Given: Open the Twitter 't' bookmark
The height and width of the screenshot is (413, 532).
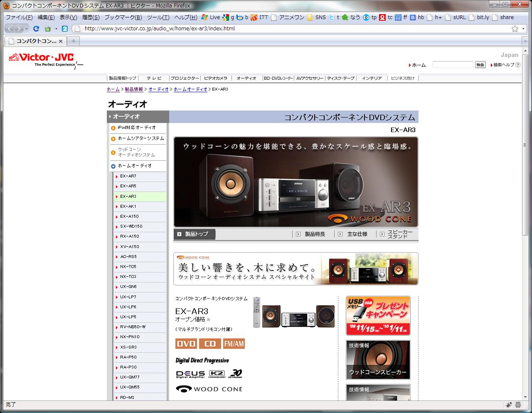Looking at the screenshot, I should (334, 17).
